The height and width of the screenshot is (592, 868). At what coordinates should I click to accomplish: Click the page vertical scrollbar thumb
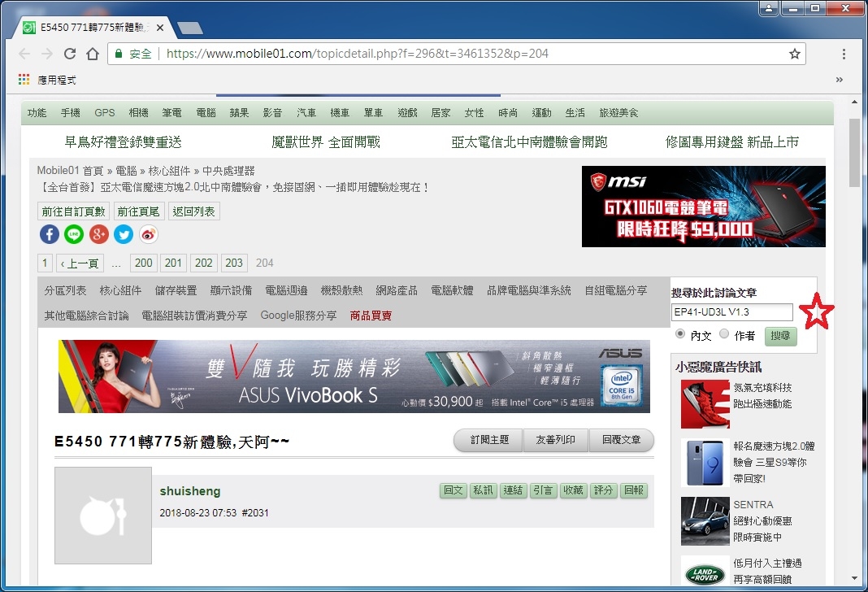855,152
